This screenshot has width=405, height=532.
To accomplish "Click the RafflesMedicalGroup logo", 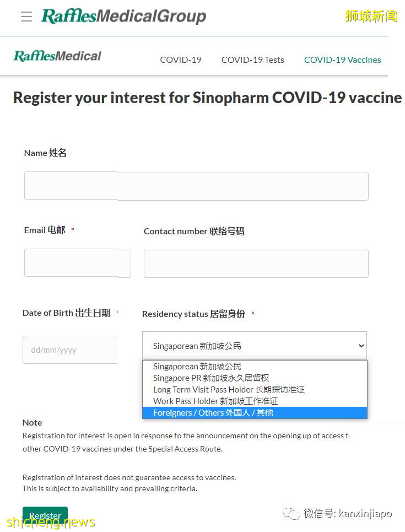I will click(123, 16).
